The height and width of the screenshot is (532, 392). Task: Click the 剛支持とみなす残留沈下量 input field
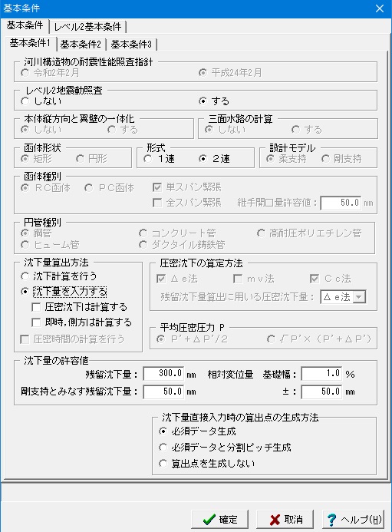(164, 392)
